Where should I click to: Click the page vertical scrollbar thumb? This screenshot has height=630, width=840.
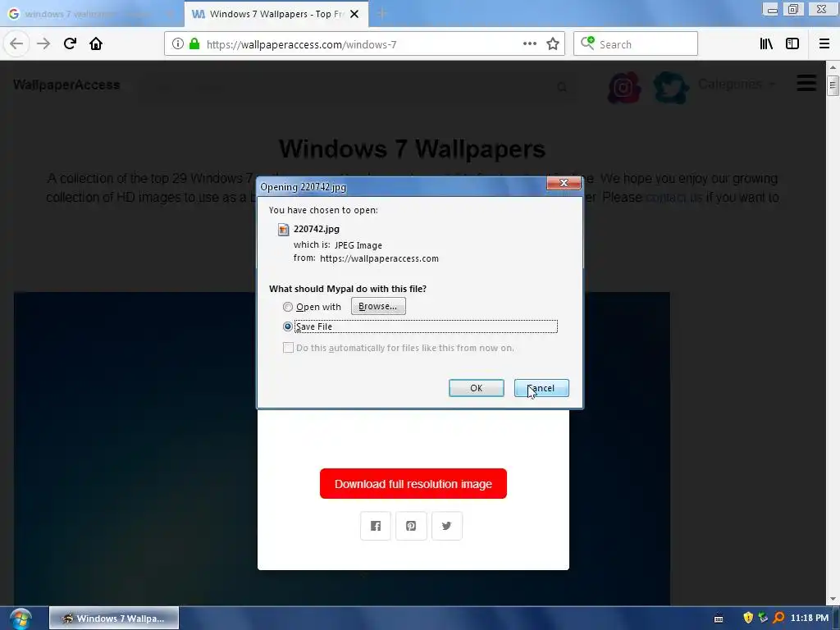point(832,85)
